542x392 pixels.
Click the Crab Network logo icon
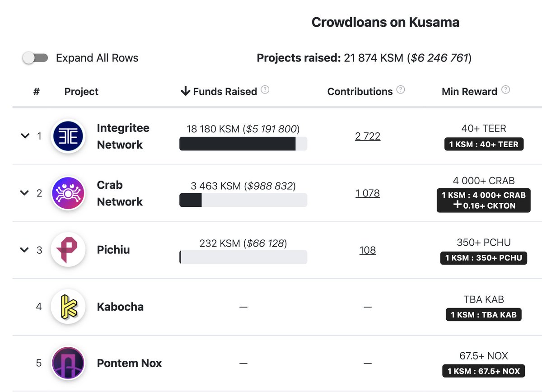(x=68, y=193)
